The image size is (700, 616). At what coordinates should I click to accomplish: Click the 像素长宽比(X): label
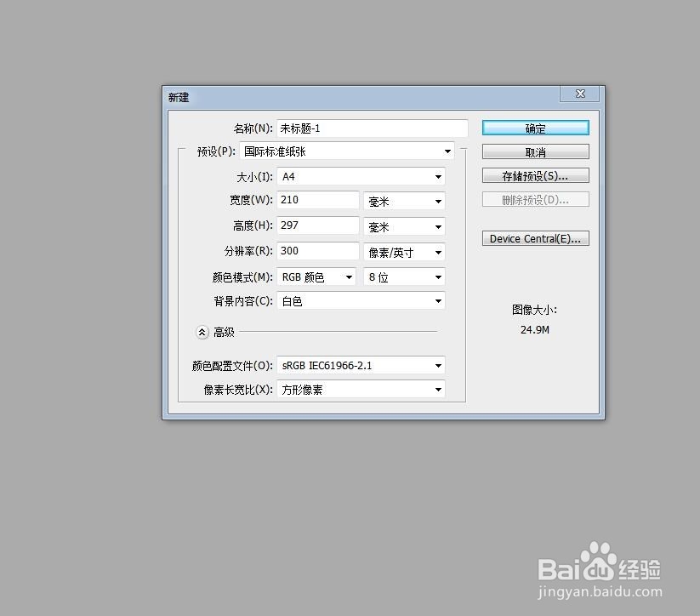(x=238, y=390)
